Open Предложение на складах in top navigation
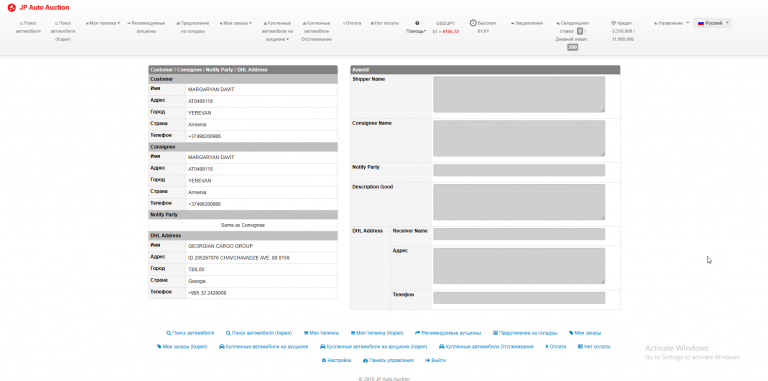 coord(193,27)
